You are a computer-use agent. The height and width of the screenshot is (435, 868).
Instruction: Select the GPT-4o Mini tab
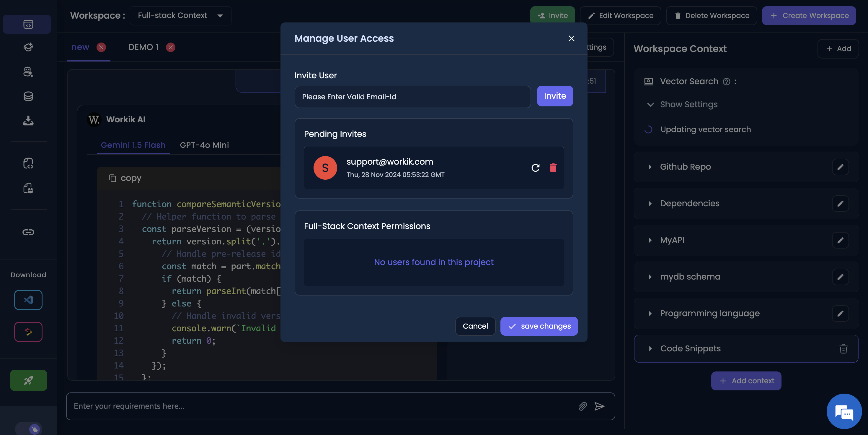click(204, 145)
